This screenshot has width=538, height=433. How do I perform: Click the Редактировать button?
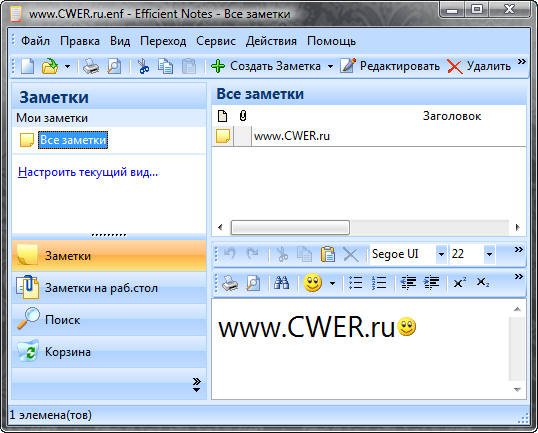[x=390, y=66]
